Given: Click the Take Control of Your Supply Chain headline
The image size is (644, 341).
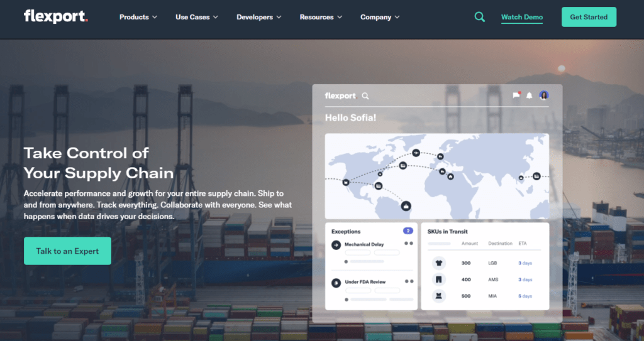Looking at the screenshot, I should [x=99, y=163].
